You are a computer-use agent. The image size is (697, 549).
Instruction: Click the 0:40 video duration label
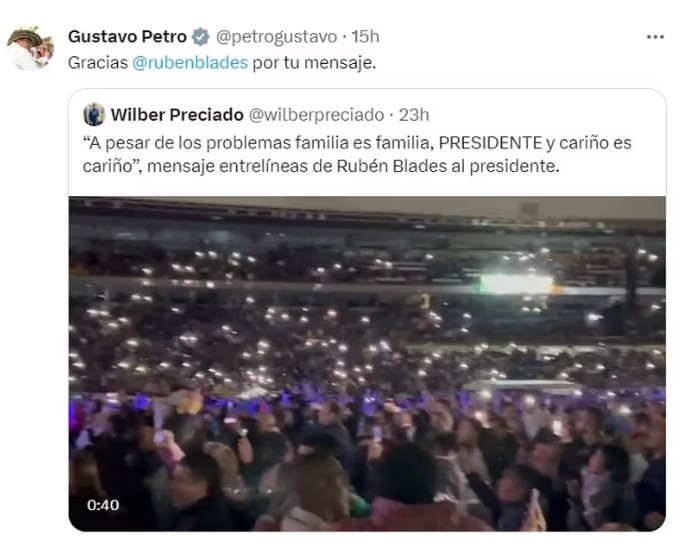pos(103,505)
